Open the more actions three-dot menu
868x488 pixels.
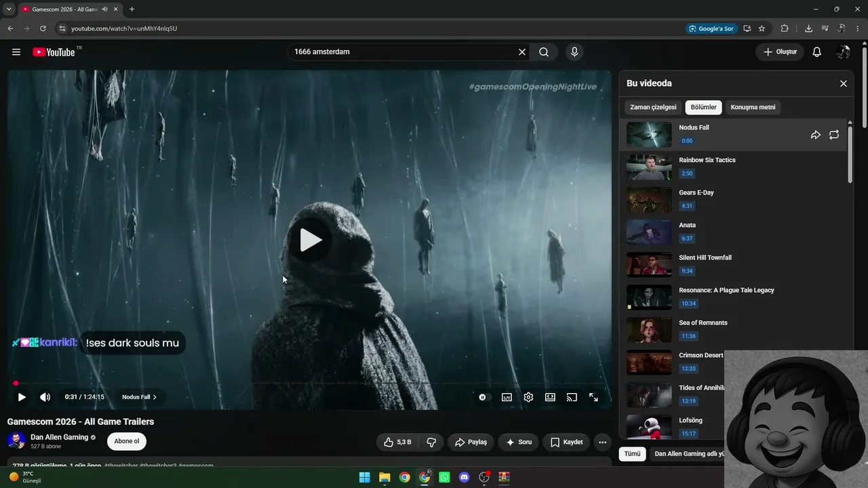click(602, 442)
